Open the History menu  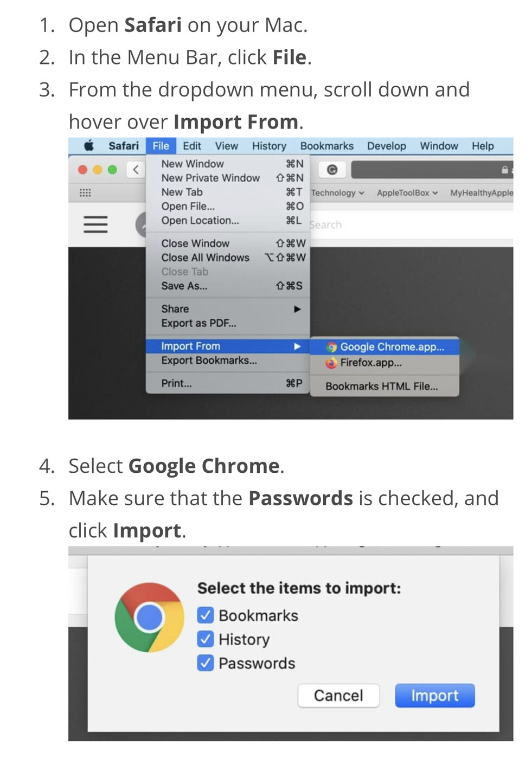(x=269, y=146)
